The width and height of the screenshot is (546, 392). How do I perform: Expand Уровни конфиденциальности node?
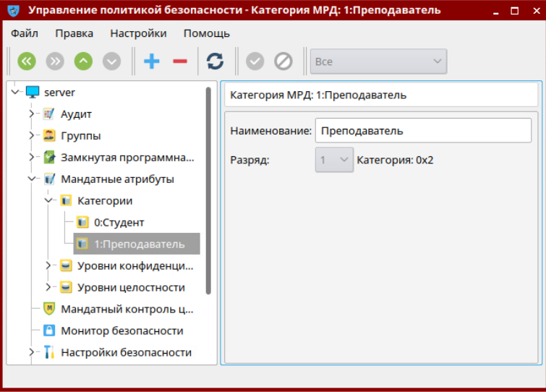[48, 265]
